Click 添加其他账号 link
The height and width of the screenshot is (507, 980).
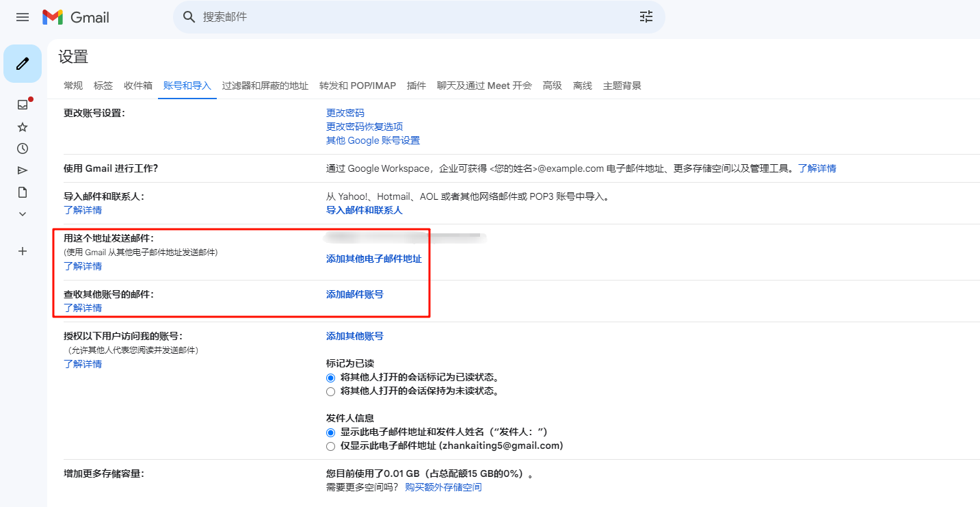(x=355, y=336)
